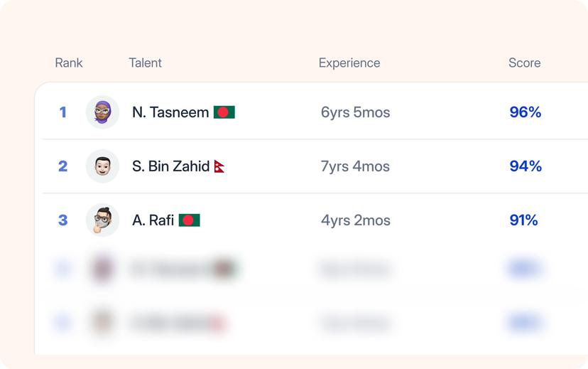Open N. Tasneem's profile name
Viewport: 588px width, 369px height.
(170, 112)
